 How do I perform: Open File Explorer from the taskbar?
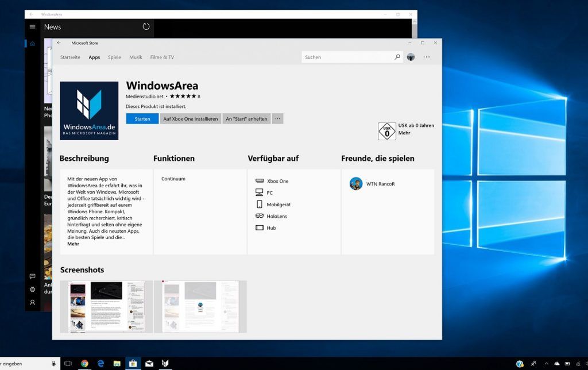pyautogui.click(x=117, y=364)
